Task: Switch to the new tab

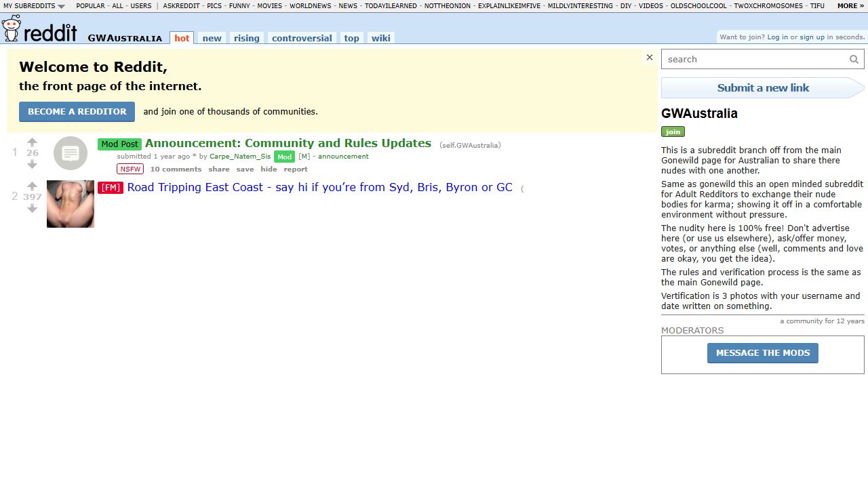Action: 212,38
